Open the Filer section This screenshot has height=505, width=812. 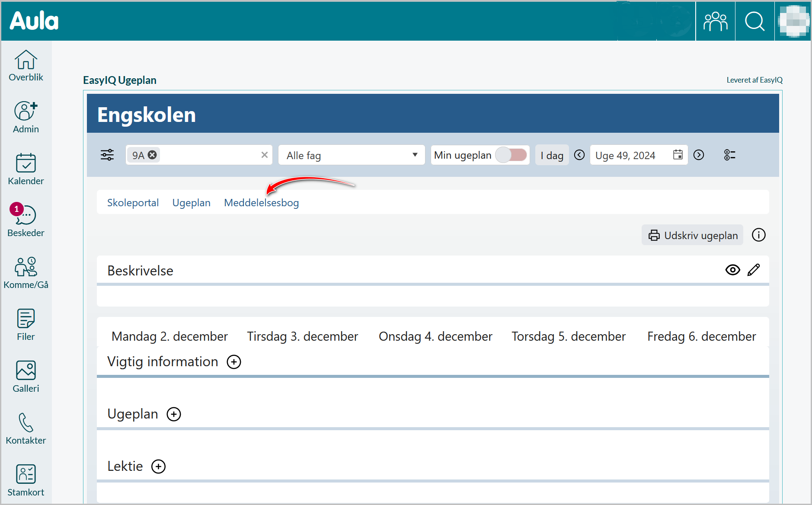[26, 325]
